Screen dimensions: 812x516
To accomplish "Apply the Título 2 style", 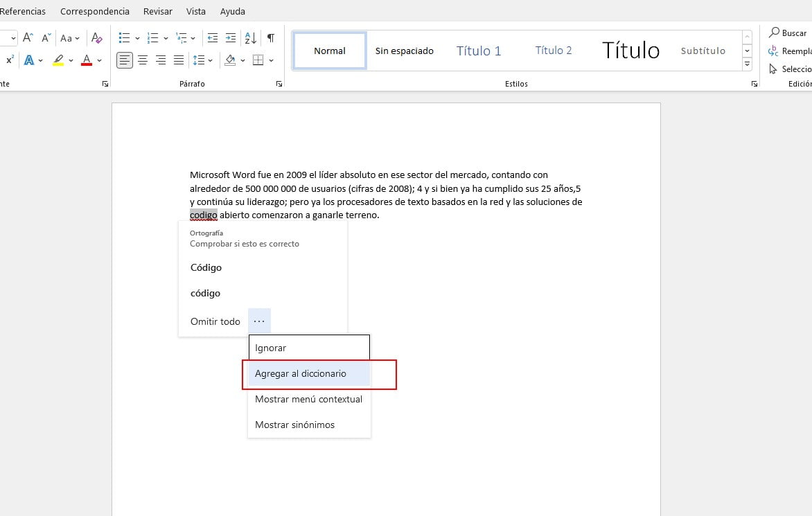I will 554,51.
